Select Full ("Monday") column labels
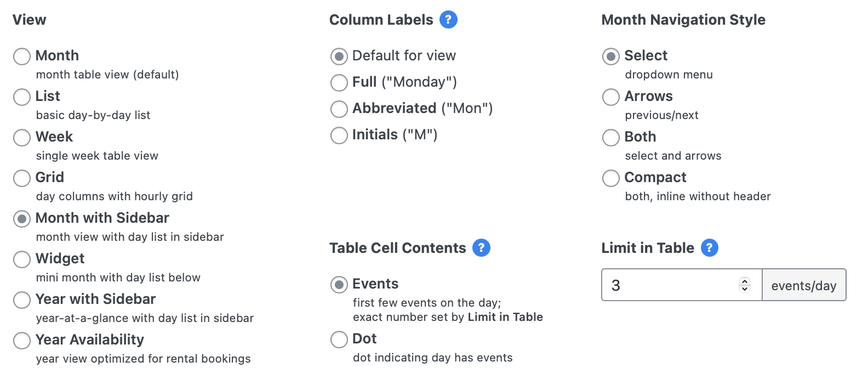The height and width of the screenshot is (384, 868). [339, 83]
